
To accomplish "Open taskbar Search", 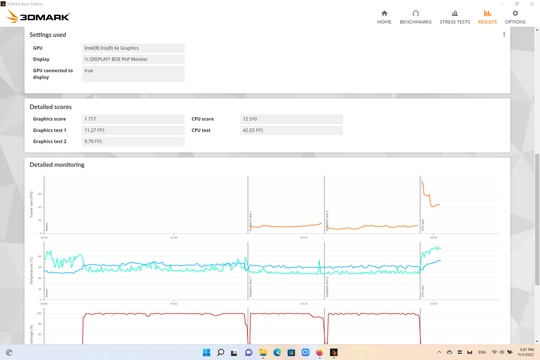I will click(220, 352).
